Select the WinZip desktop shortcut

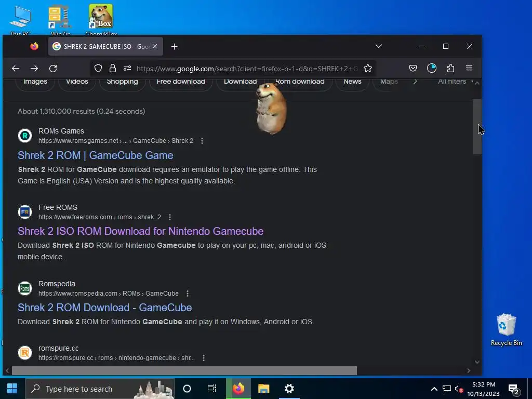tap(60, 19)
